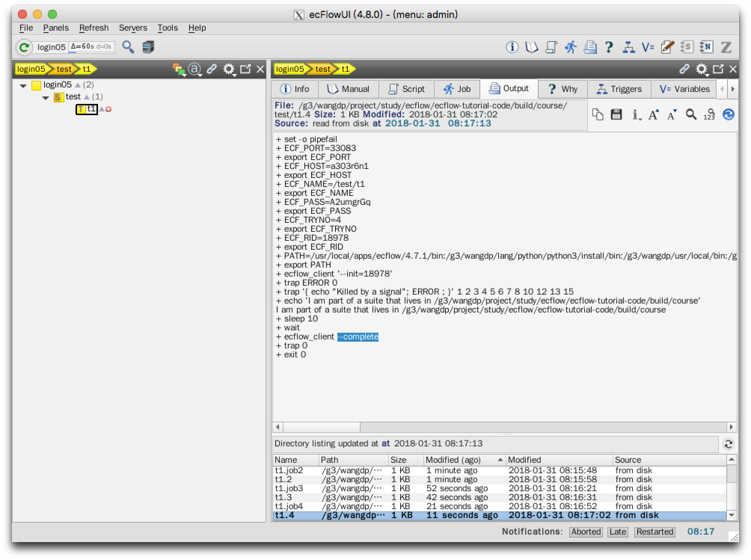Reload output with blue refresh icon
751x560 pixels.
[728, 114]
